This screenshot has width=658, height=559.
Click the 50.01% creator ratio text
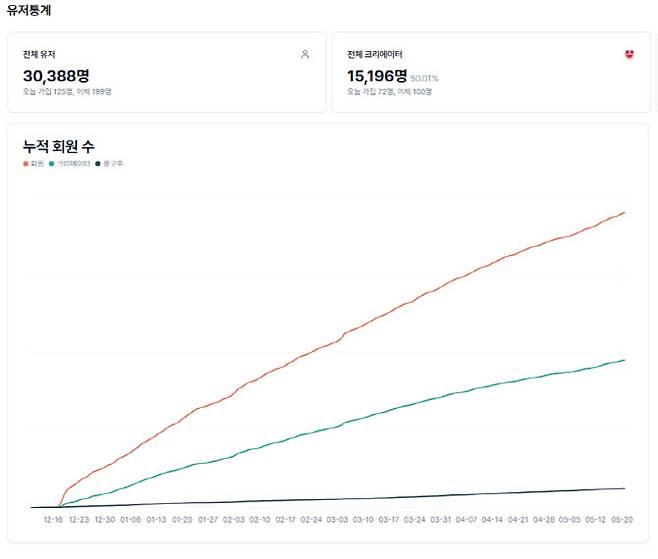(424, 77)
